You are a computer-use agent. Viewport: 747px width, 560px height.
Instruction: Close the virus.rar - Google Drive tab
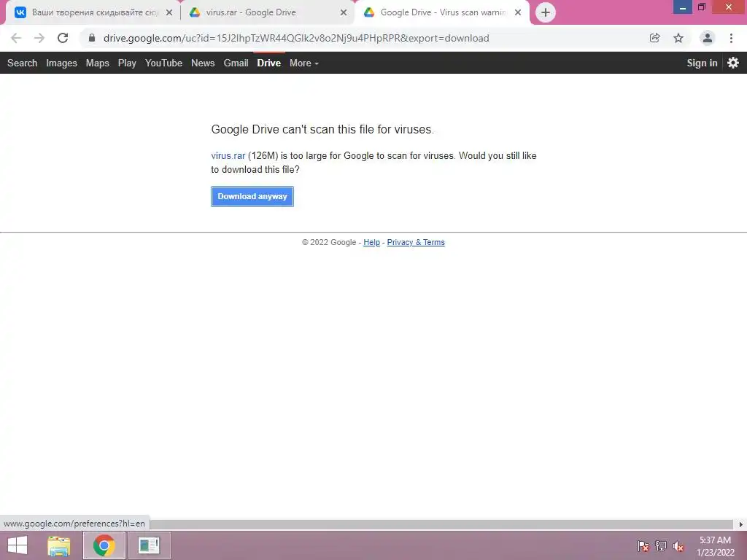click(x=344, y=12)
